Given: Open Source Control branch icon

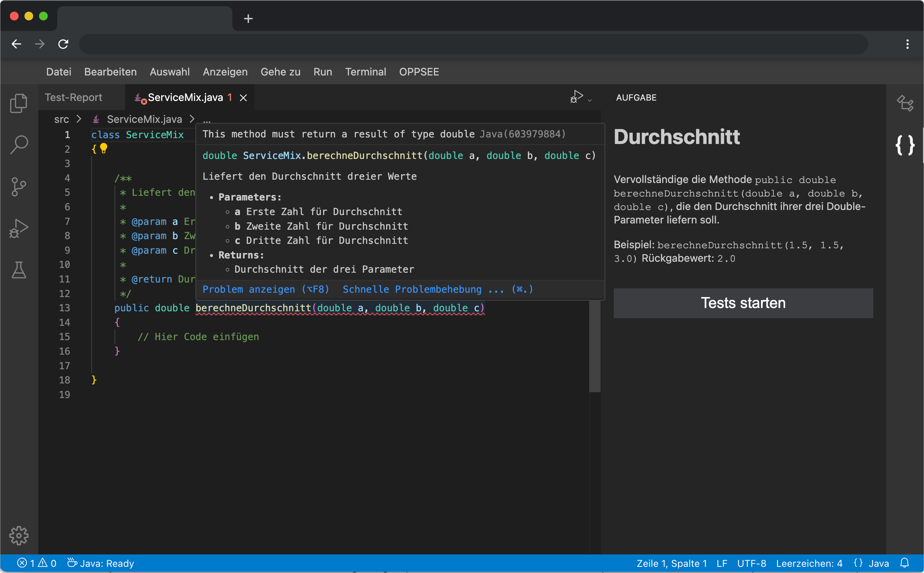Looking at the screenshot, I should [x=19, y=187].
